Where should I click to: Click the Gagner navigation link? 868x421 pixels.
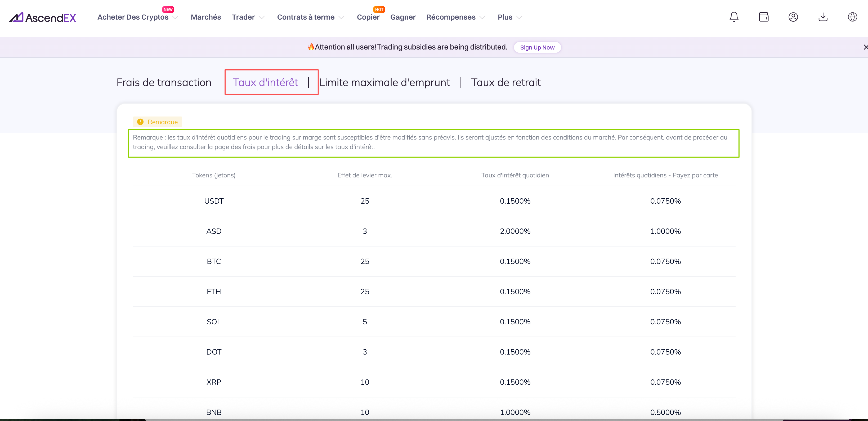pos(403,17)
